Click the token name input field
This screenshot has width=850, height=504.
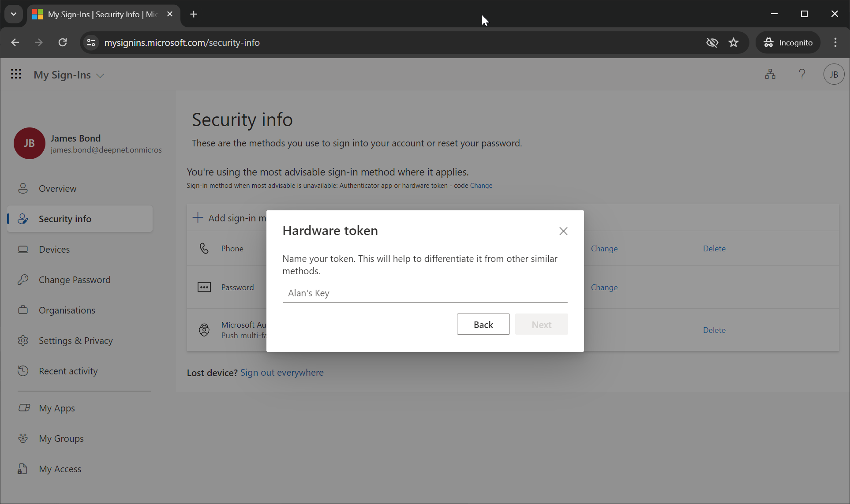point(424,293)
